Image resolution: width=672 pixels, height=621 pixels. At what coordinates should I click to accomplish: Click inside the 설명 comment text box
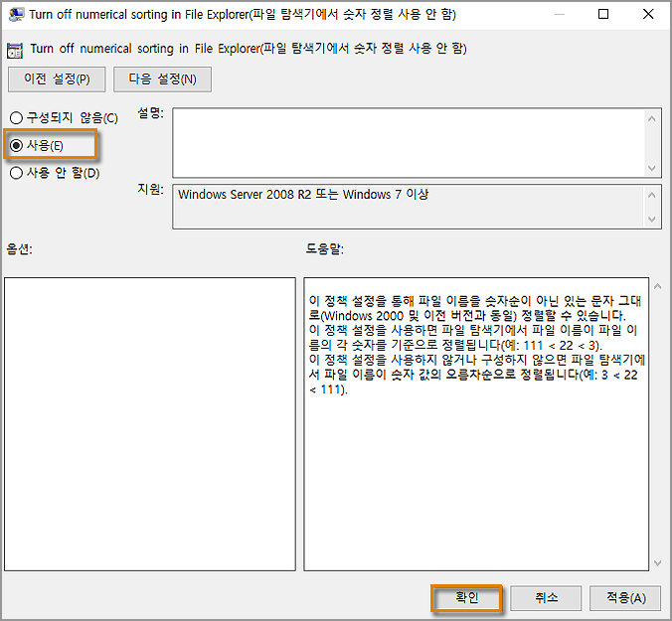click(409, 143)
